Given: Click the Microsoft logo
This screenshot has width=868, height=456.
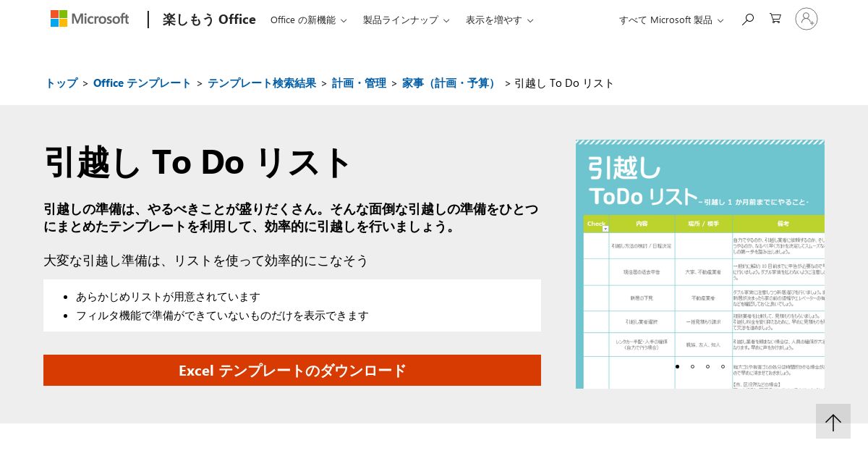Looking at the screenshot, I should tap(90, 19).
